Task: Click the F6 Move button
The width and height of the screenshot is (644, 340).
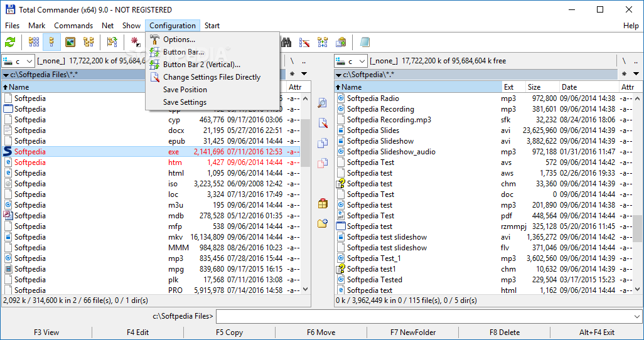Action: (321, 332)
